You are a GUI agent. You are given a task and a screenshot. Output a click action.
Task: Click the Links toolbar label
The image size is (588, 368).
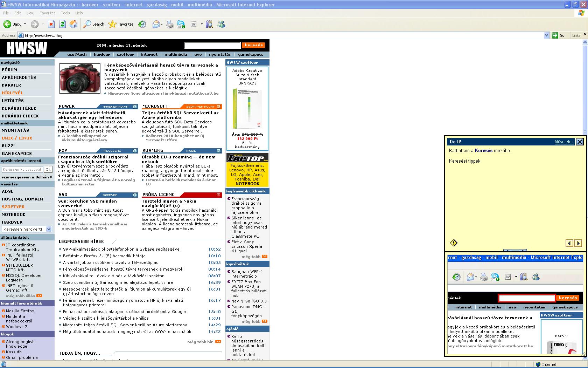[x=576, y=35]
